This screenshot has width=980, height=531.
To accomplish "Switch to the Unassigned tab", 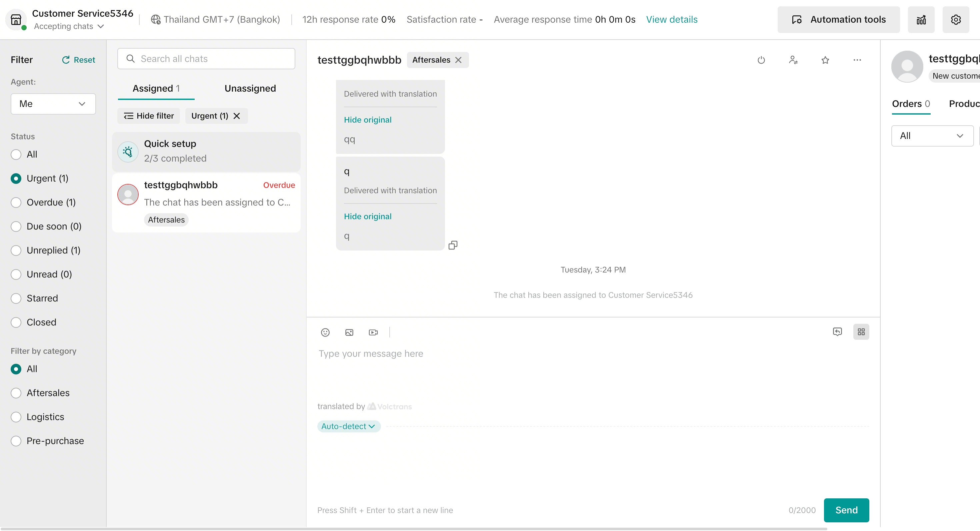I will [x=250, y=88].
